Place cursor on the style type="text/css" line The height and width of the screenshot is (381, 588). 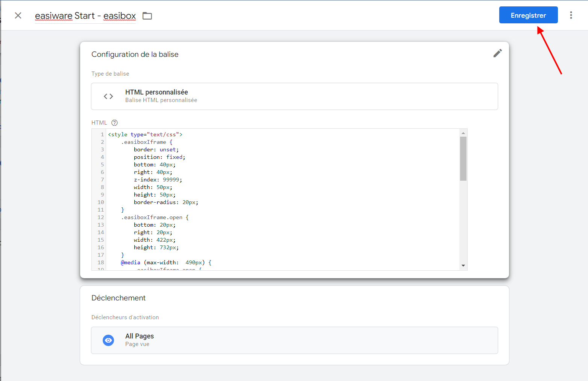145,134
